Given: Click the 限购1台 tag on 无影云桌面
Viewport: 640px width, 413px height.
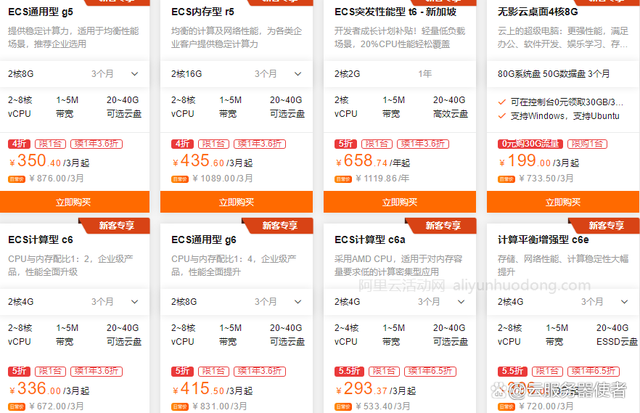Looking at the screenshot, I should [x=587, y=144].
